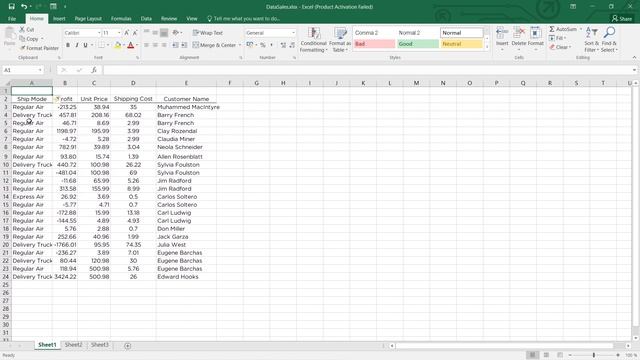The width and height of the screenshot is (640, 360).
Task: Switch to the Formulas tab
Action: 121,19
